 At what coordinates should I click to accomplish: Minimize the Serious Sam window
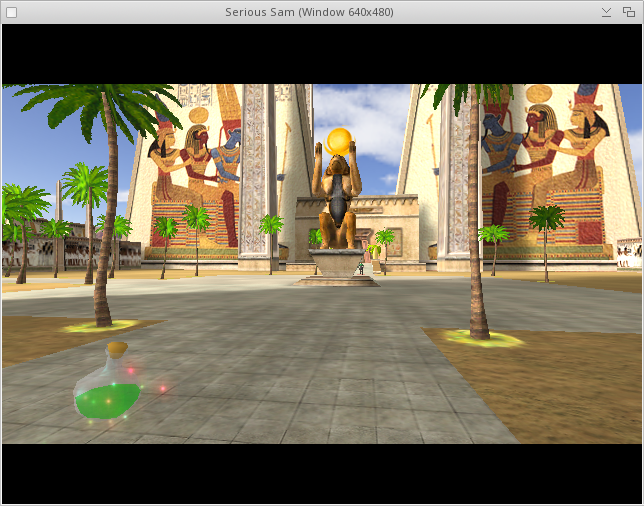[606, 12]
